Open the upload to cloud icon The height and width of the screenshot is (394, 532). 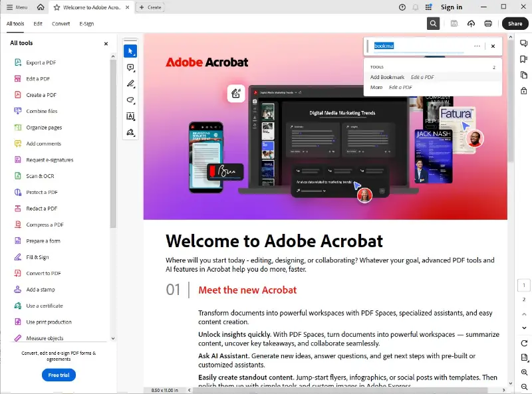click(471, 24)
